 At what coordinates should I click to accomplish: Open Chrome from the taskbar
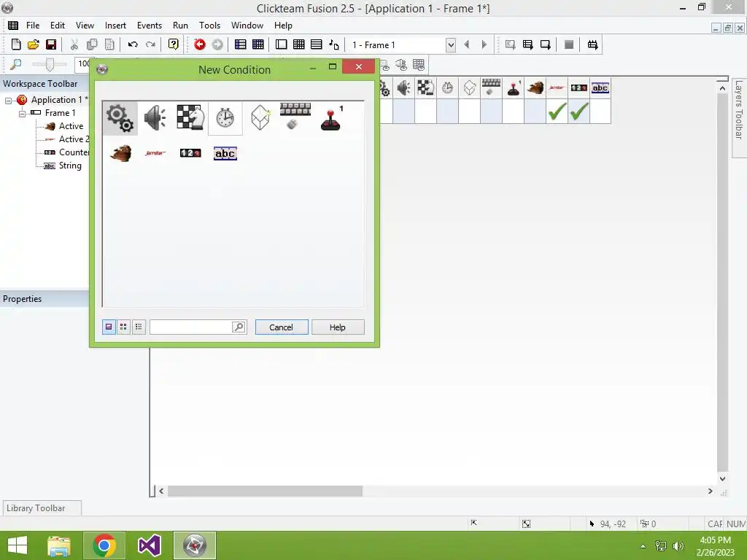[x=104, y=545]
